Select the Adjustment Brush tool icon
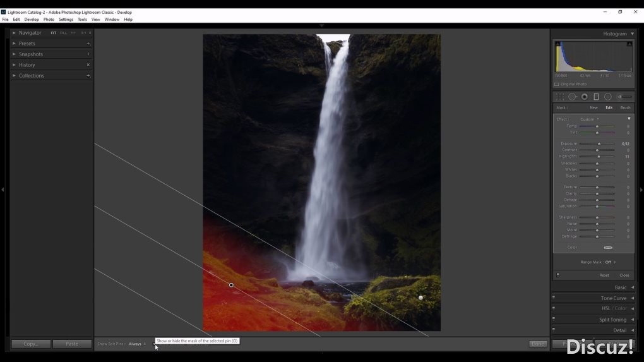644x362 pixels. 624,97
